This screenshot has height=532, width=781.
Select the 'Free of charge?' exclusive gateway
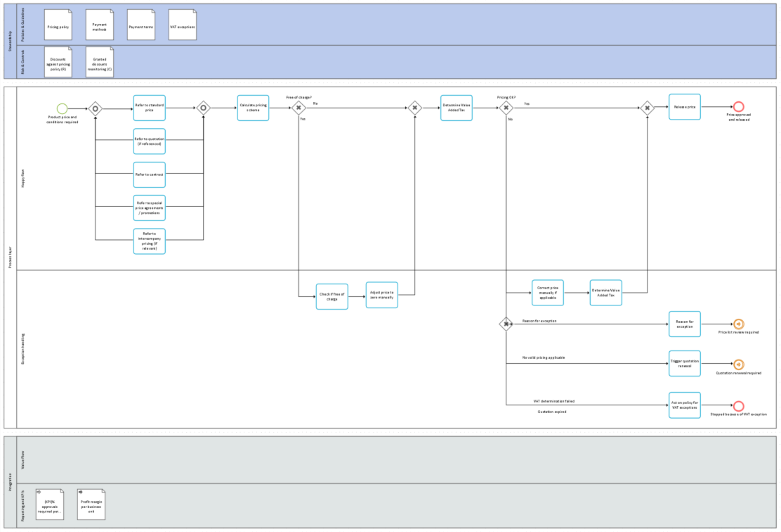click(299, 108)
